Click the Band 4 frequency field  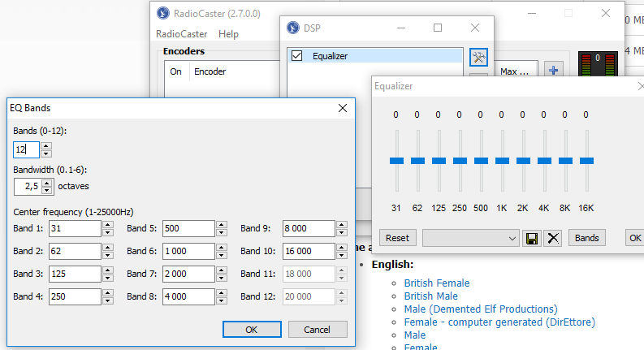click(x=76, y=296)
